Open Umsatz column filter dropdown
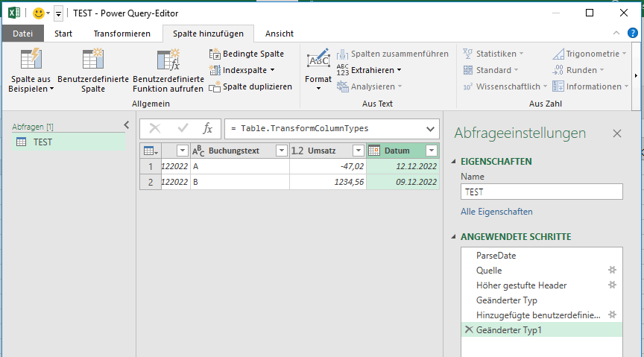Viewport: 644px width, 357px height. 358,151
